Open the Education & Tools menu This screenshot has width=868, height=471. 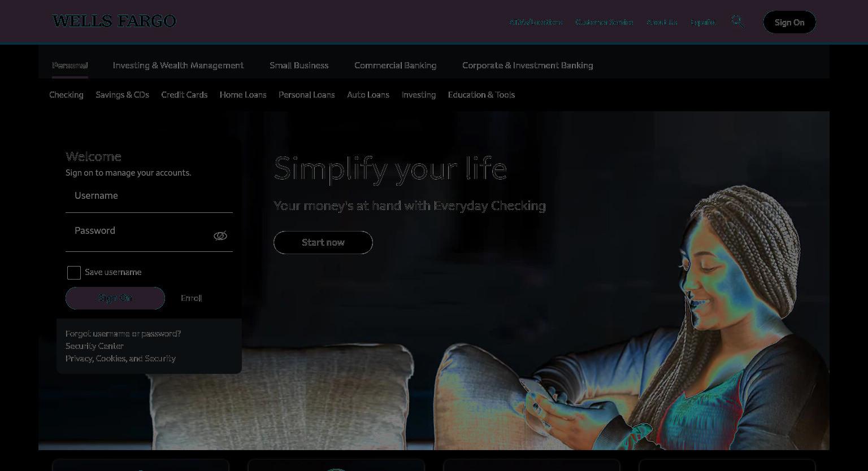click(x=481, y=95)
